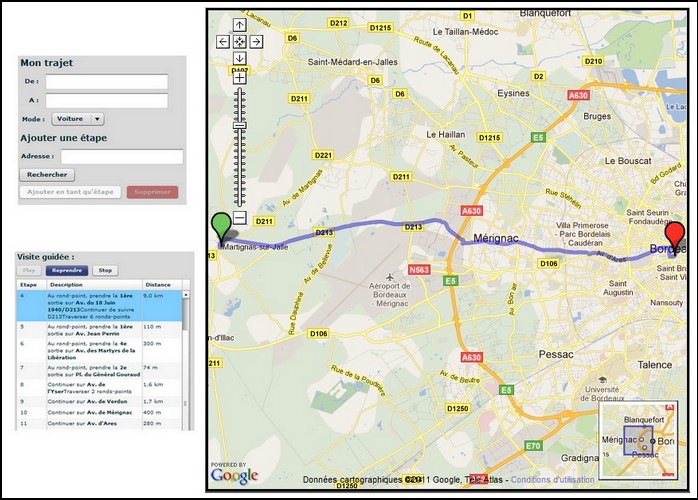Select step 7 Pl. du Général Gouraud row
Viewport: 698px width, 500px height.
[99, 371]
